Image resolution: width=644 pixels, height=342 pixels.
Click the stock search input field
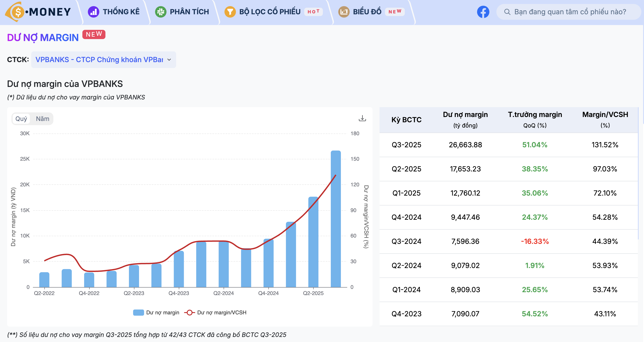click(570, 12)
